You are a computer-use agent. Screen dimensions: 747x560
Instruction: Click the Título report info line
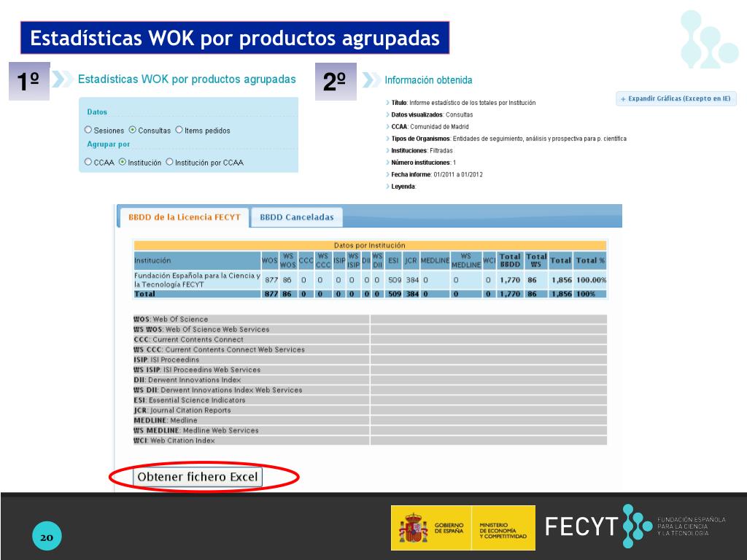pyautogui.click(x=460, y=102)
